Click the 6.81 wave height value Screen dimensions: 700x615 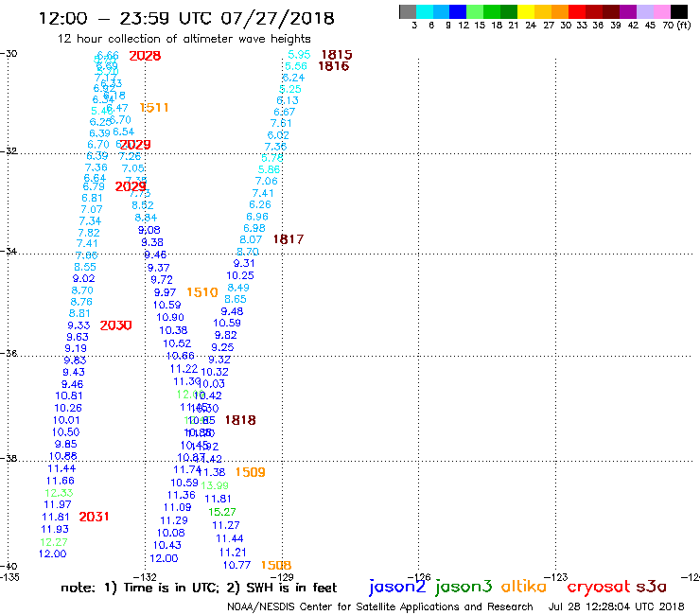tap(92, 198)
